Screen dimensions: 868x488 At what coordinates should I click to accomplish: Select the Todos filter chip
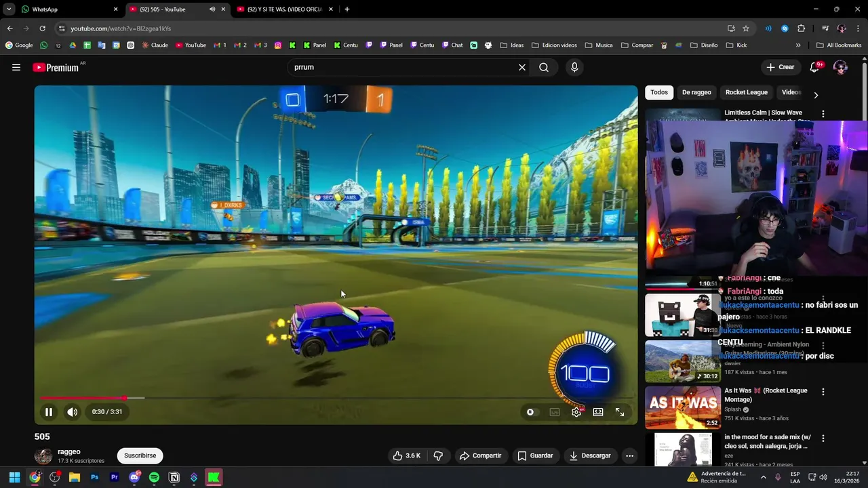[x=659, y=92]
